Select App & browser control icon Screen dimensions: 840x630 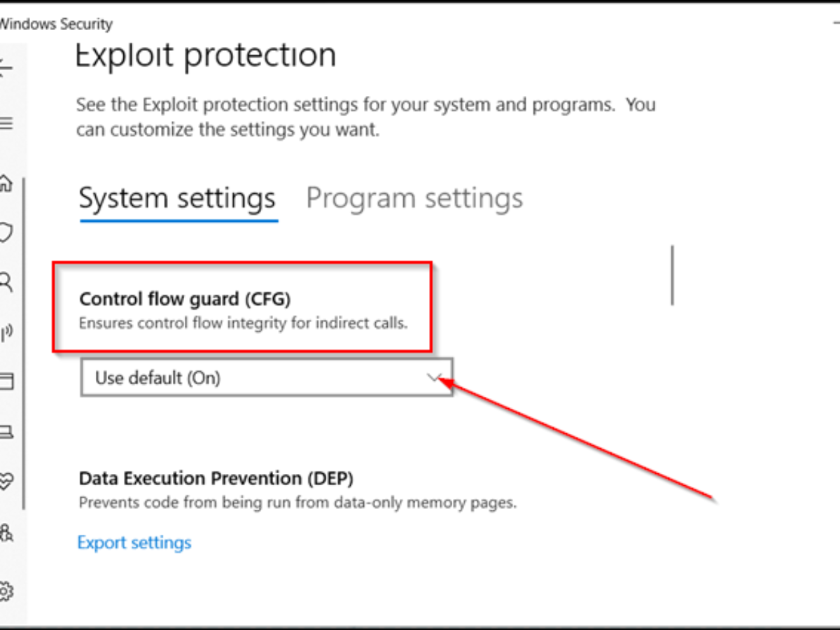6,381
